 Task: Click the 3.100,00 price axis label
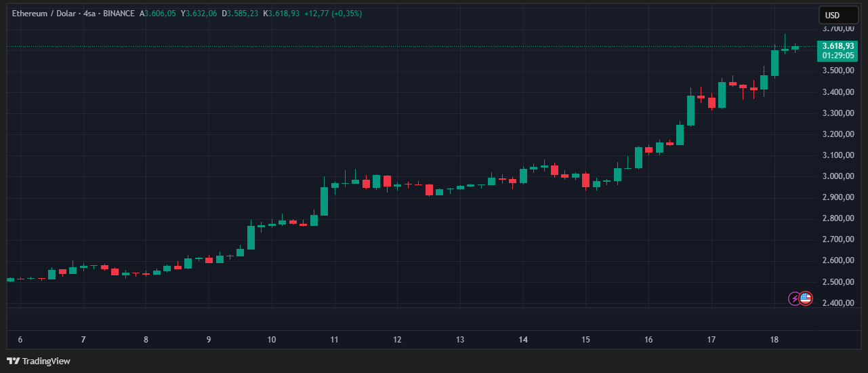coord(838,155)
